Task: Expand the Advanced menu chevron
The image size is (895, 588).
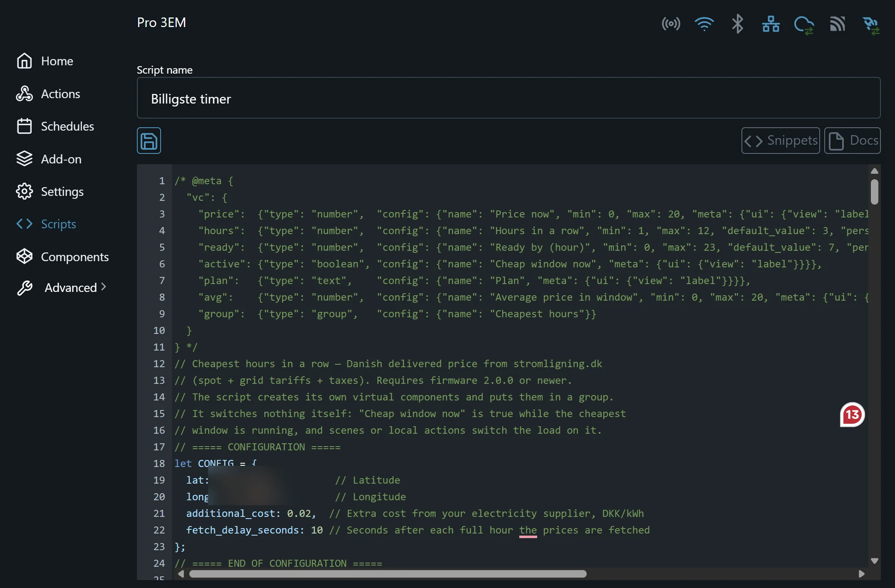Action: click(104, 287)
